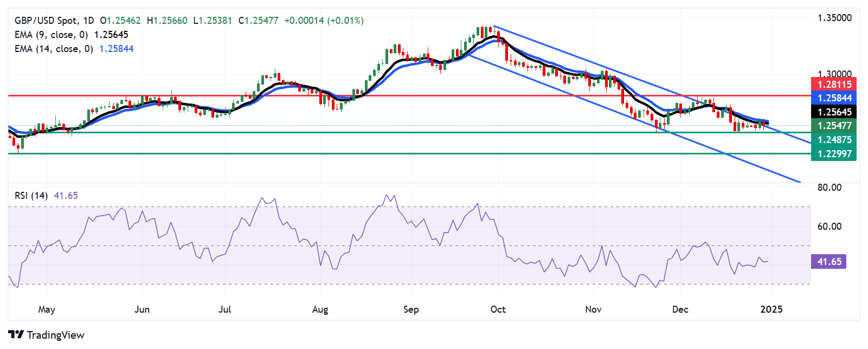This screenshot has height=349, width=868.
Task: Select the May marker on time axis
Action: pyautogui.click(x=47, y=309)
